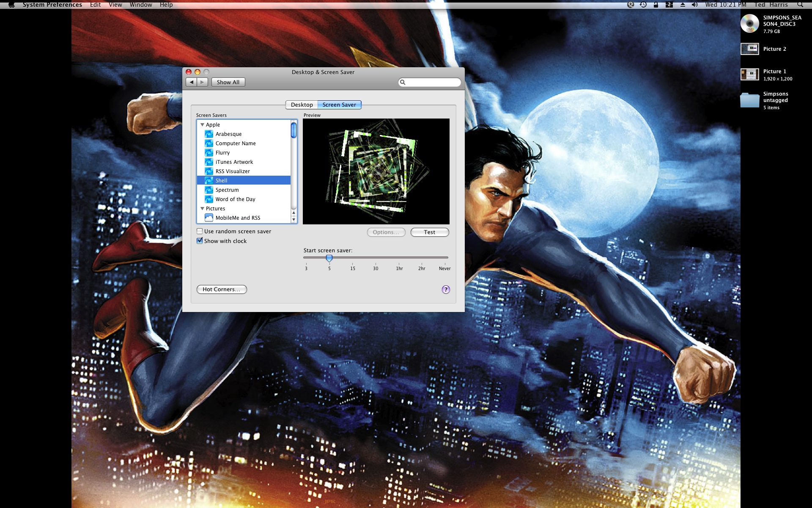Click the keychain lock menu bar icon

[656, 5]
